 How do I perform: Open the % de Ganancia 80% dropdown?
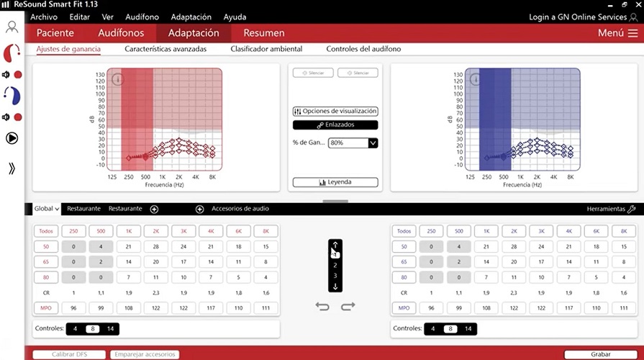(x=372, y=143)
